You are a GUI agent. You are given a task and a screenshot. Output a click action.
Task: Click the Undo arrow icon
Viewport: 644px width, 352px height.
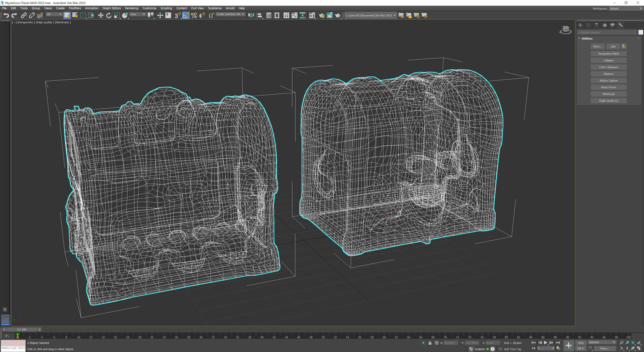(6, 15)
